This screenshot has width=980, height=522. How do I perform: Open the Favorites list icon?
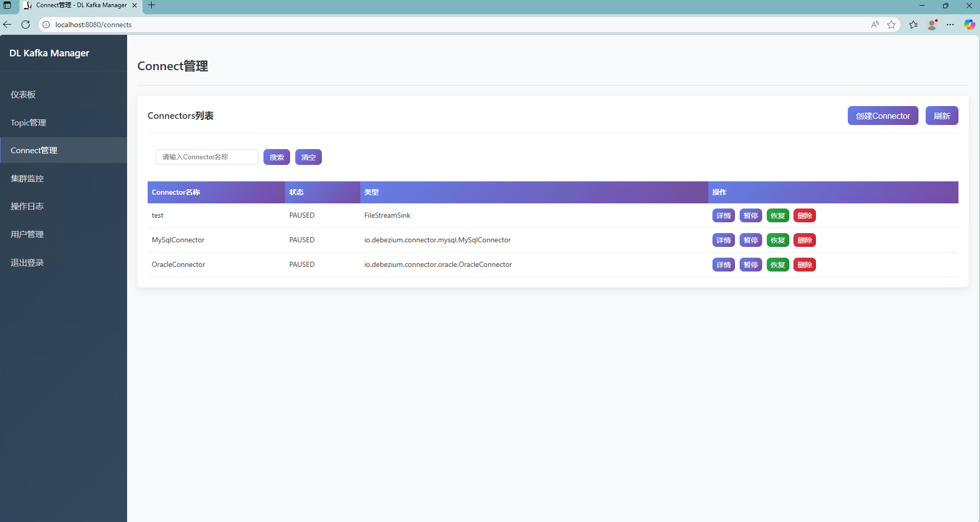pos(913,25)
